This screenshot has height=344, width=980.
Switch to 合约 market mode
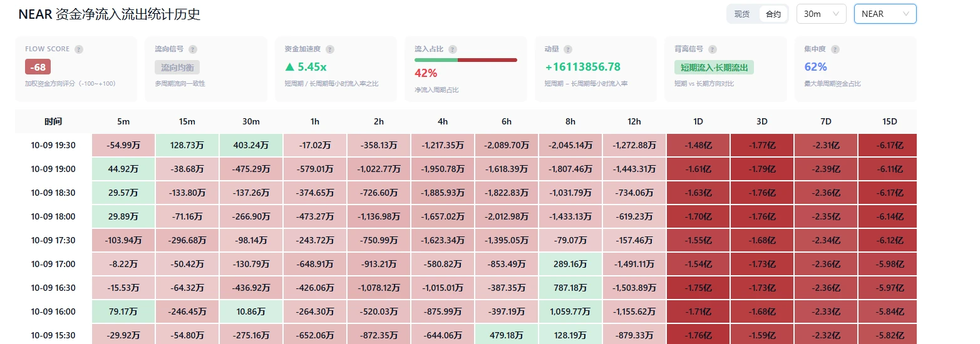point(773,14)
